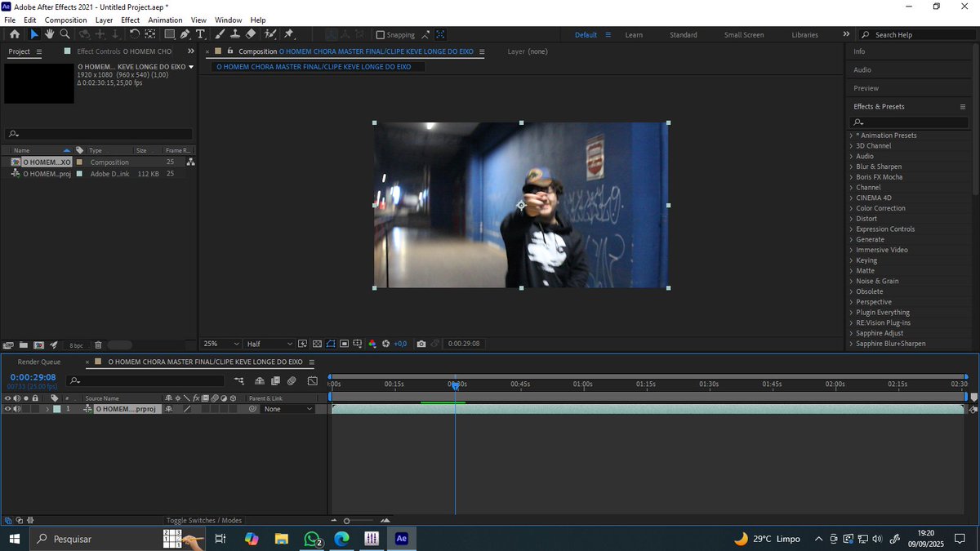Select the Clone Stamp tool
The image size is (980, 551).
coord(235,34)
